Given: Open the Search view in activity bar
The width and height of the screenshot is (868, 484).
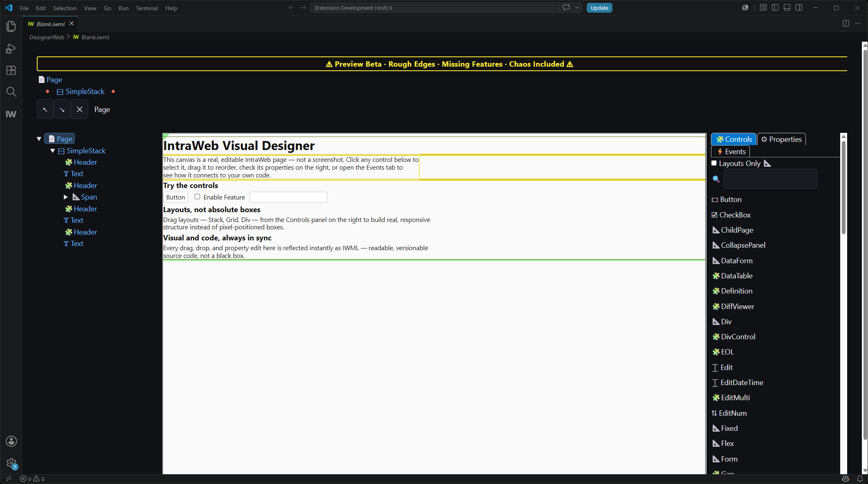Looking at the screenshot, I should (11, 92).
